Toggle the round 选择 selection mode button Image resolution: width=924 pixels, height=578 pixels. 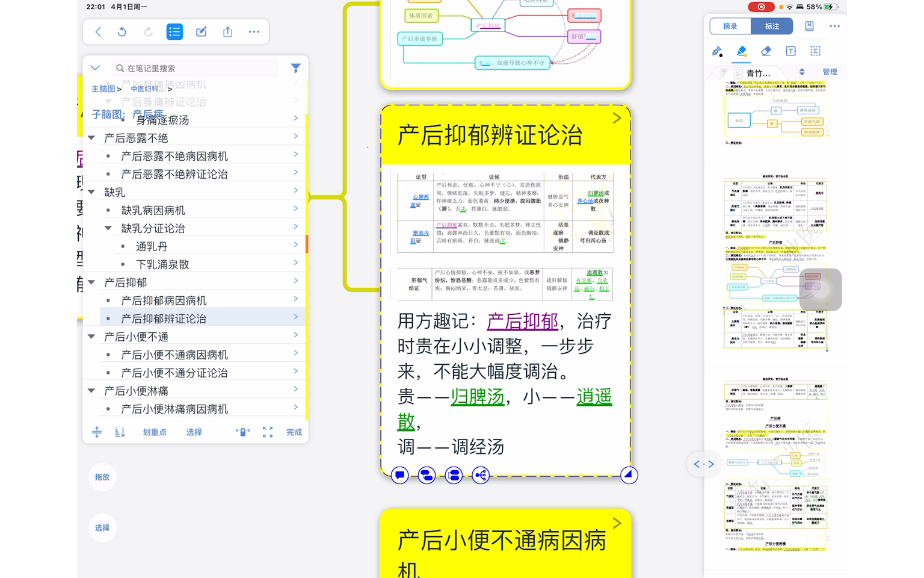pyautogui.click(x=102, y=527)
